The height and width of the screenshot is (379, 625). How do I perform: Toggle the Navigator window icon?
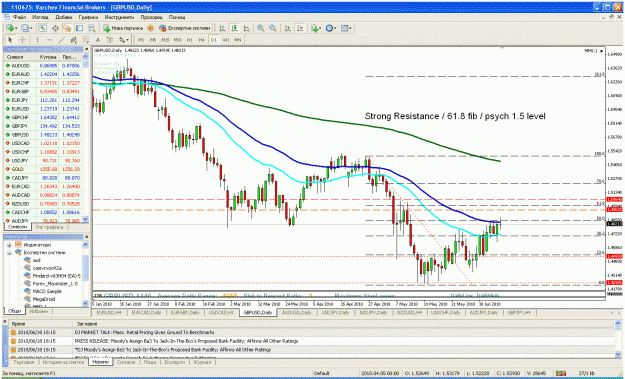(67, 28)
